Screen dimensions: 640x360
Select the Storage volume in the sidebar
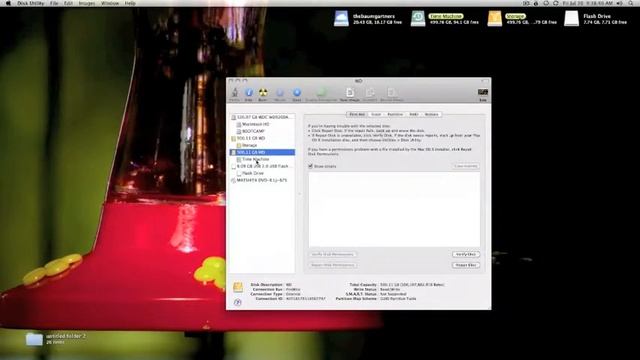tap(262, 145)
